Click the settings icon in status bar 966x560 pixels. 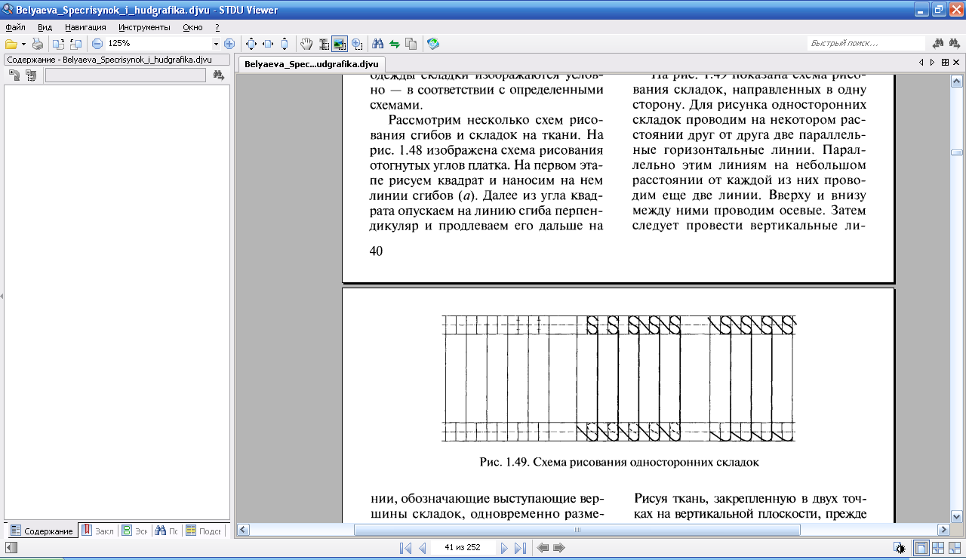tap(899, 548)
